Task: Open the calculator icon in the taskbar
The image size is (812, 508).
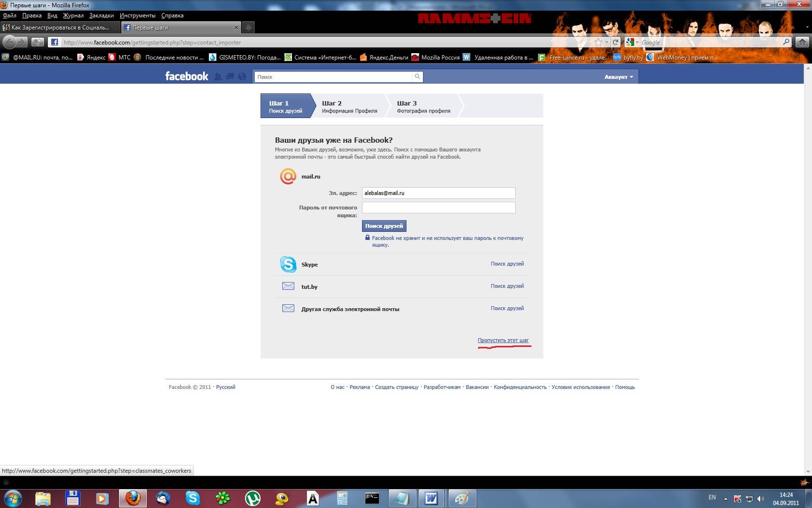Action: click(343, 498)
